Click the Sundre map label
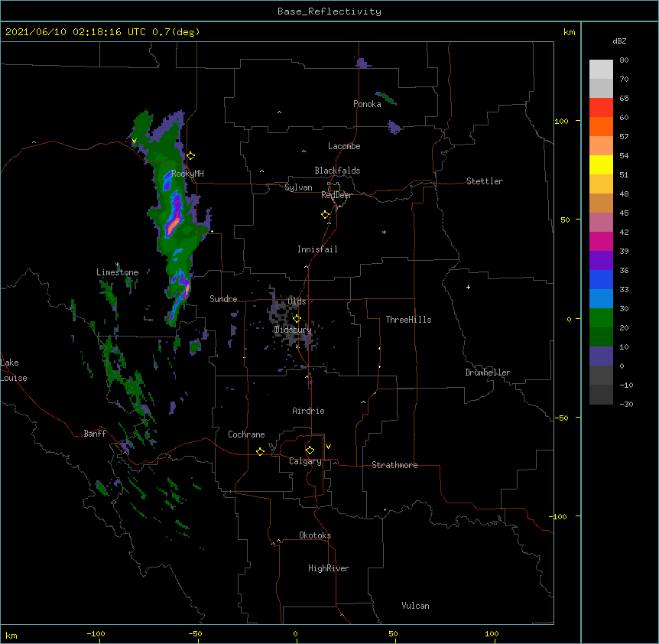 tap(223, 299)
